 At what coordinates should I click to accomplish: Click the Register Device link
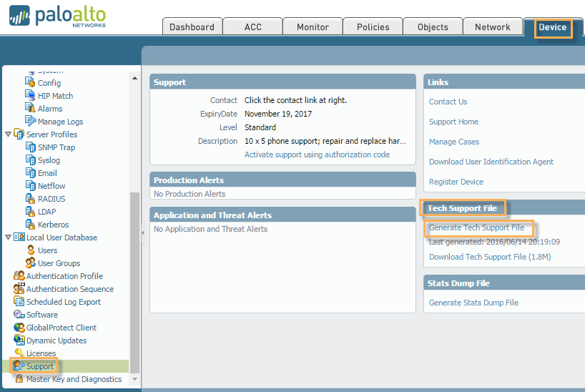point(456,182)
